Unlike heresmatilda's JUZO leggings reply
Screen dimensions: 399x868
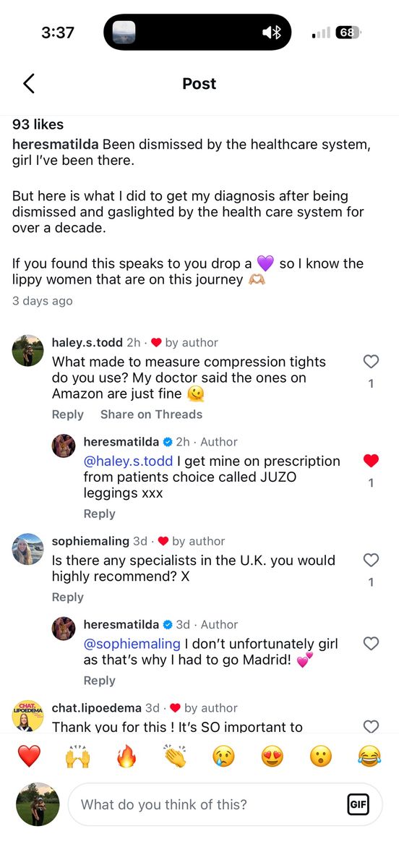371,461
